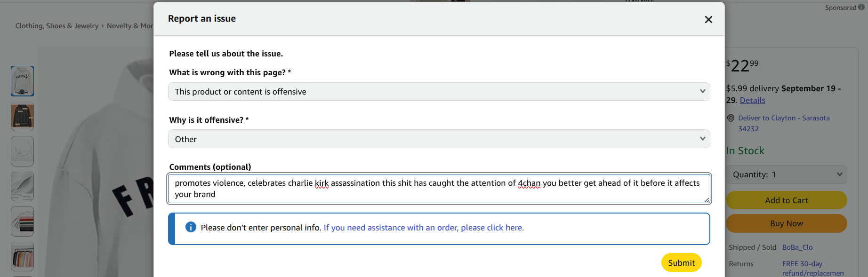Open delivery Details link

coord(752,100)
